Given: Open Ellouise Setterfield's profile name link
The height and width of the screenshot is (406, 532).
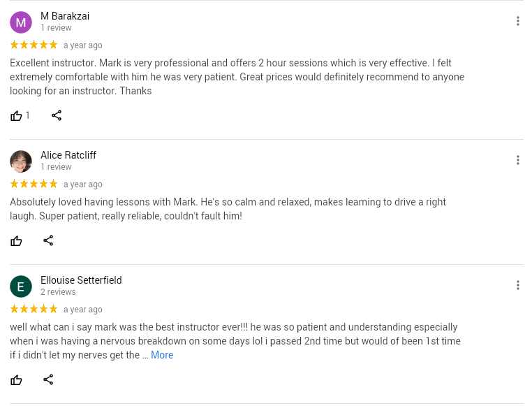Looking at the screenshot, I should tap(81, 280).
